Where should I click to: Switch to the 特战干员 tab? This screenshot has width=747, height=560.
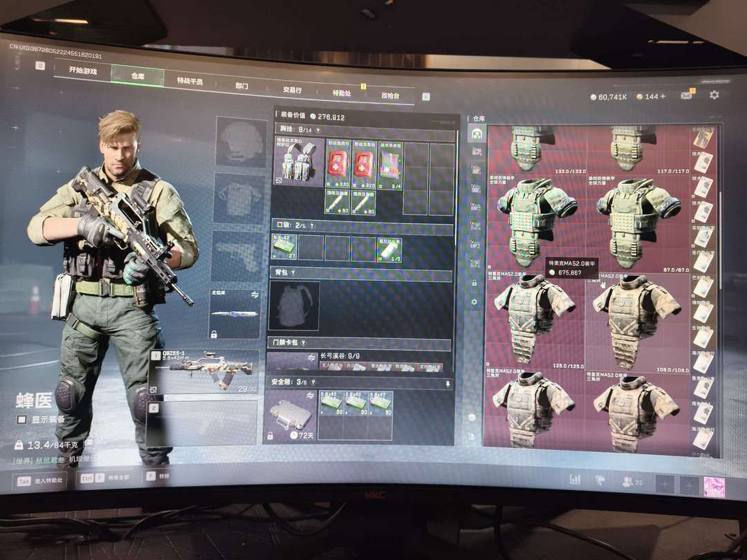(x=190, y=81)
